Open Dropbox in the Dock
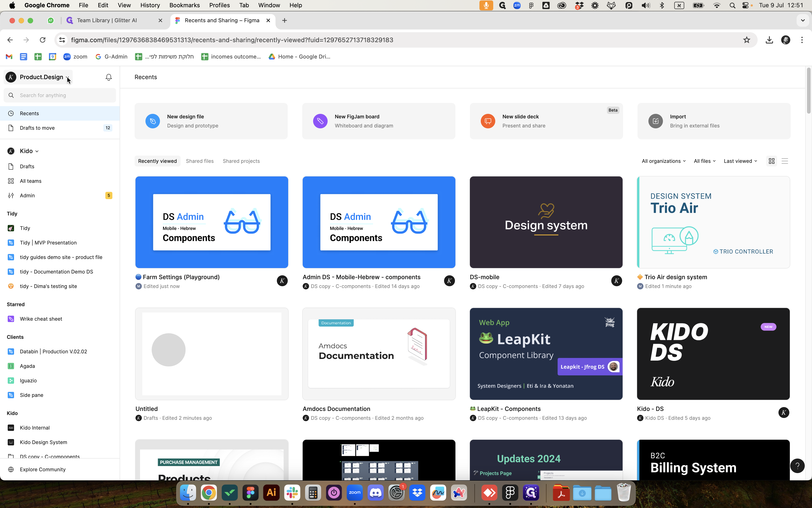This screenshot has width=812, height=508. tap(417, 493)
